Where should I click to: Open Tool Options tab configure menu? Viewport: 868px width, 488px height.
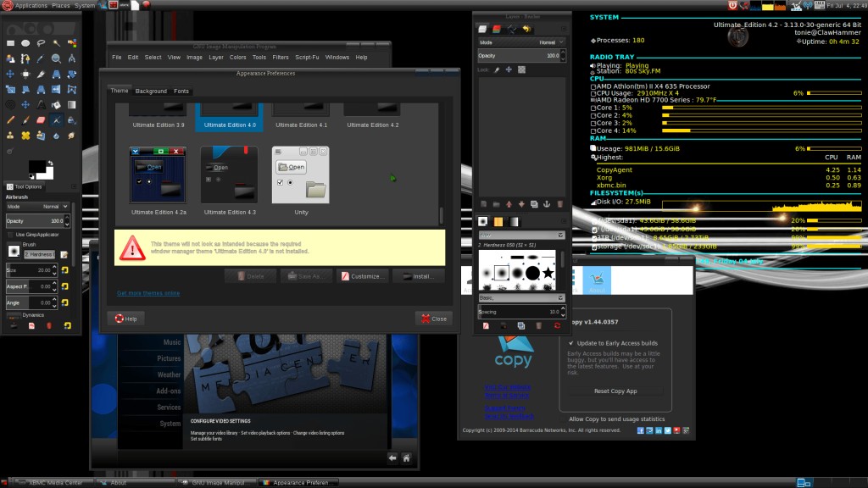[74, 186]
